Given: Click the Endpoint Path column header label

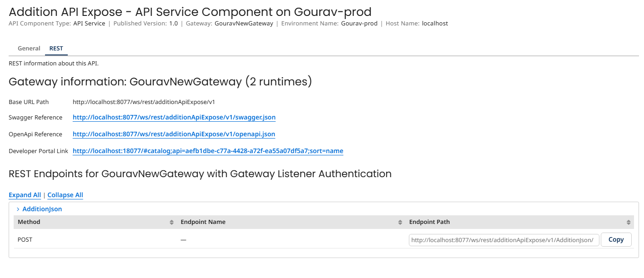Looking at the screenshot, I should (429, 222).
